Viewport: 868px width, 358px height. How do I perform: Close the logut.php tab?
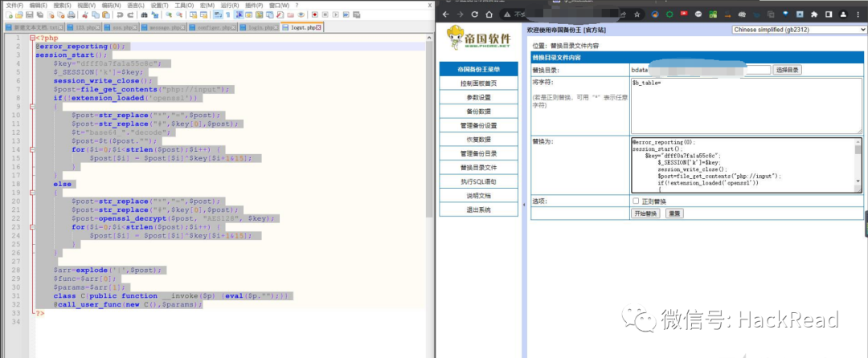pos(318,27)
